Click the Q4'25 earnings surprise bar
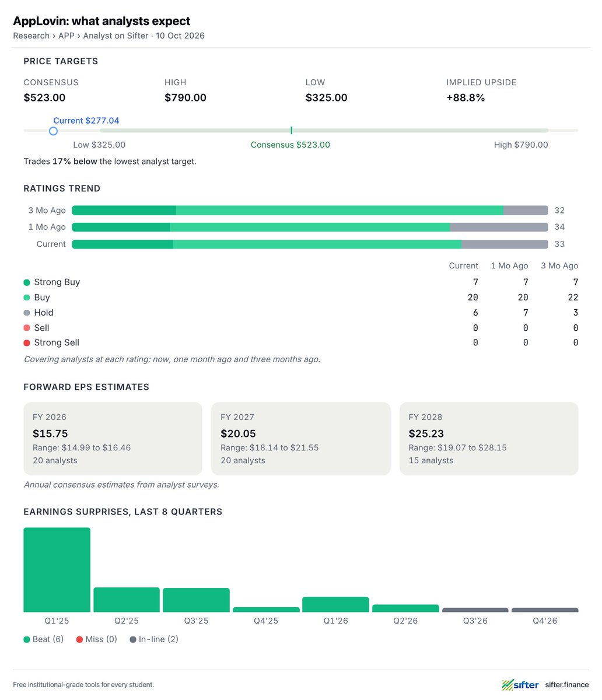The width and height of the screenshot is (602, 700). (x=266, y=610)
